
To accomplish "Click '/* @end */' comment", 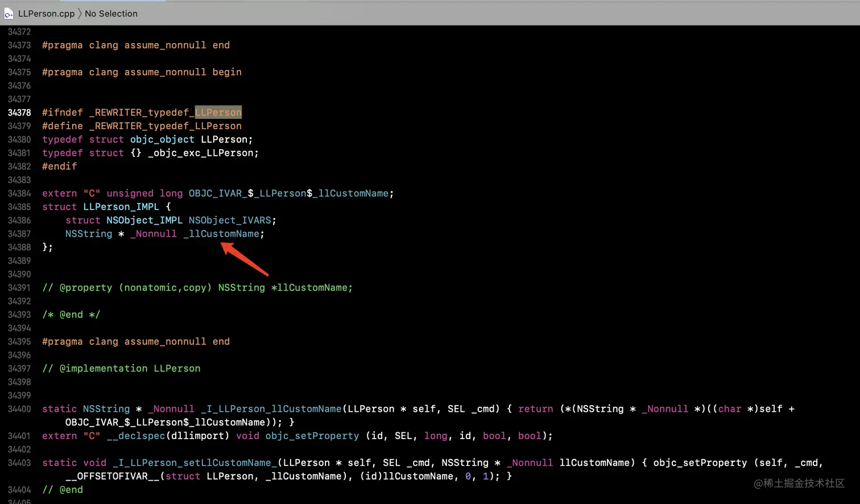I will (x=71, y=315).
